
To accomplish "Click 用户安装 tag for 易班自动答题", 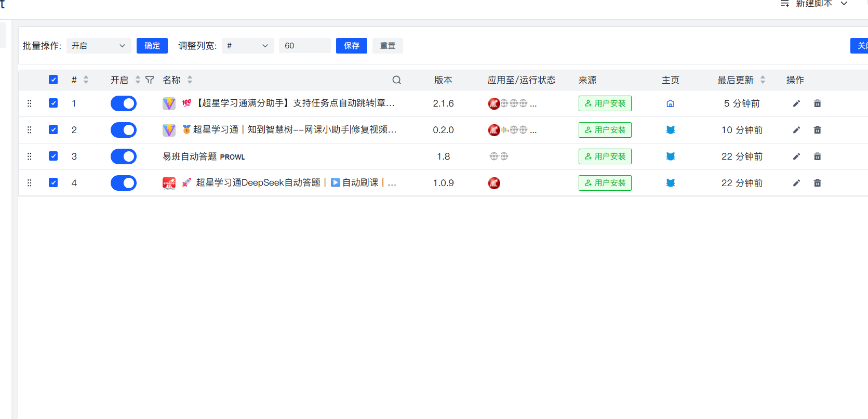I will [605, 156].
